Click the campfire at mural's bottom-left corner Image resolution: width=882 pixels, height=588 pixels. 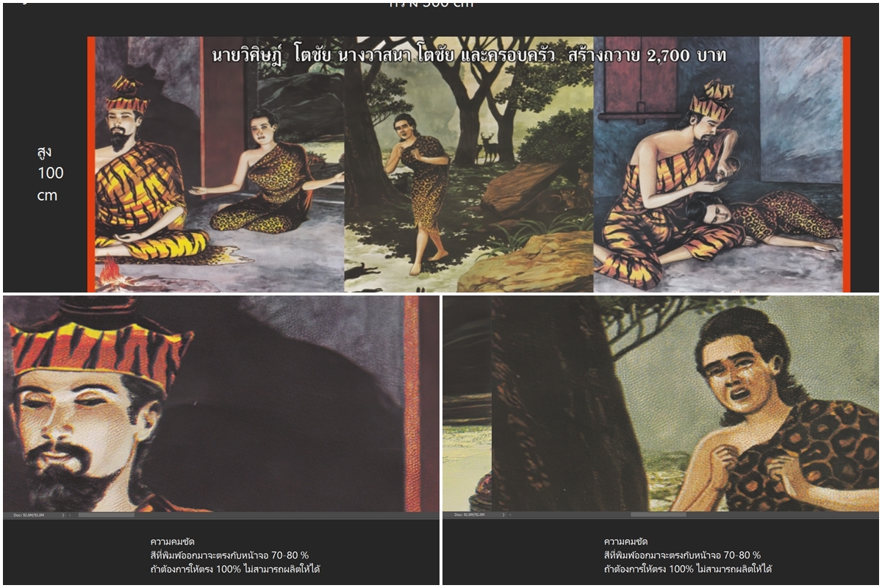(110, 273)
